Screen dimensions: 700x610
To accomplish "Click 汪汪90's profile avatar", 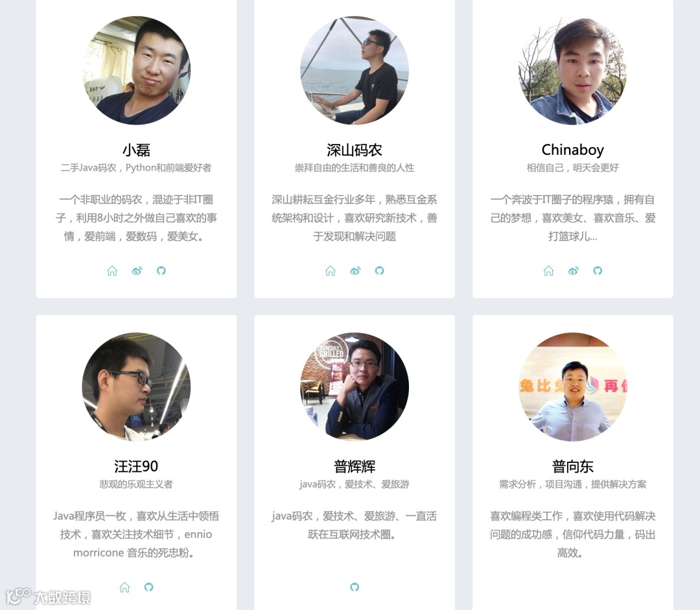I will coord(136,387).
